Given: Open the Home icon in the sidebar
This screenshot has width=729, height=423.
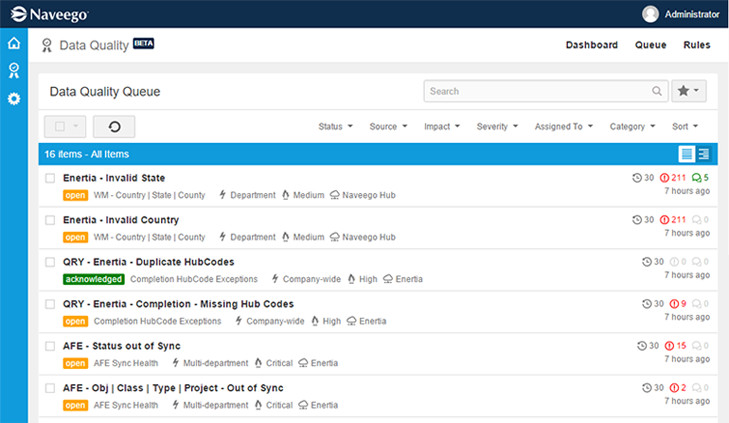Looking at the screenshot, I should click(14, 43).
